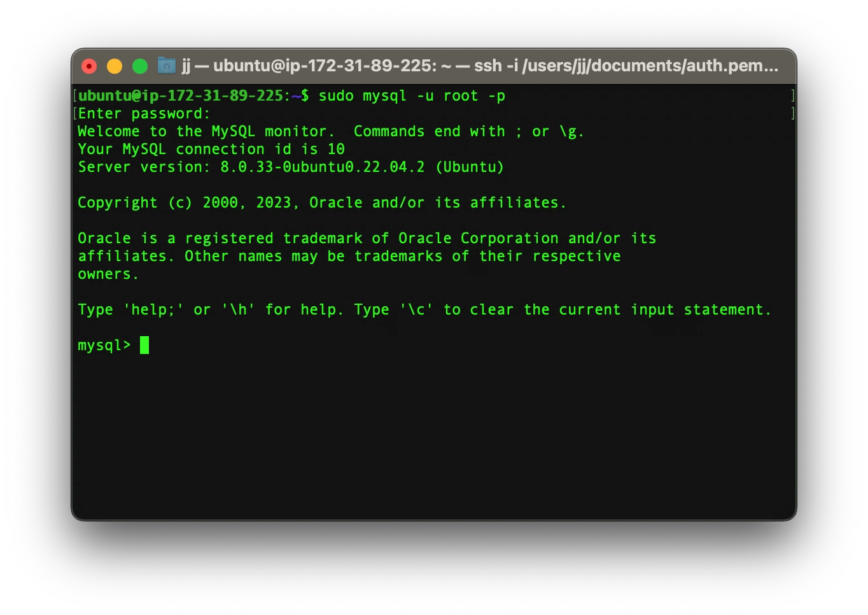Click the green block cursor after mysql>
The width and height of the screenshot is (868, 615).
coord(144,345)
